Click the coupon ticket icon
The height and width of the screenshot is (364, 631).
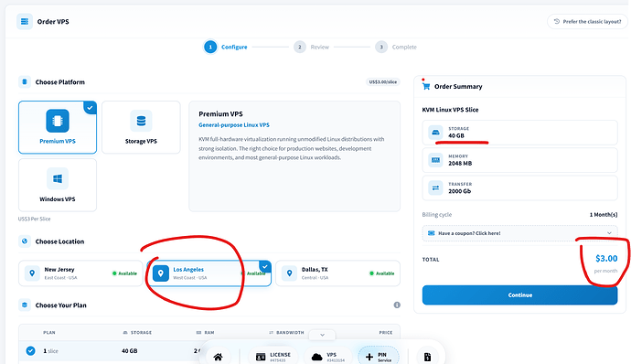point(431,233)
